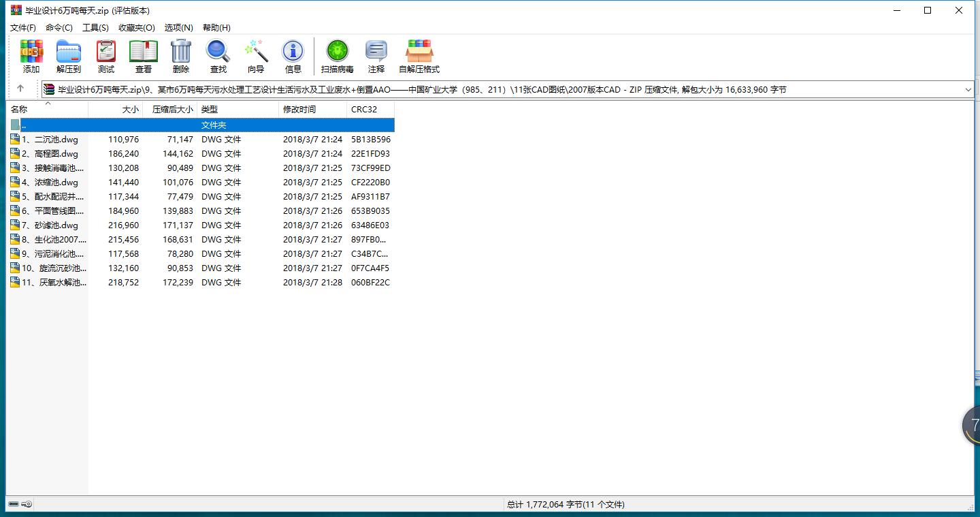Viewport: 980px width, 517px height.
Task: Launch the 查找 (Find) search tool
Action: [218, 56]
